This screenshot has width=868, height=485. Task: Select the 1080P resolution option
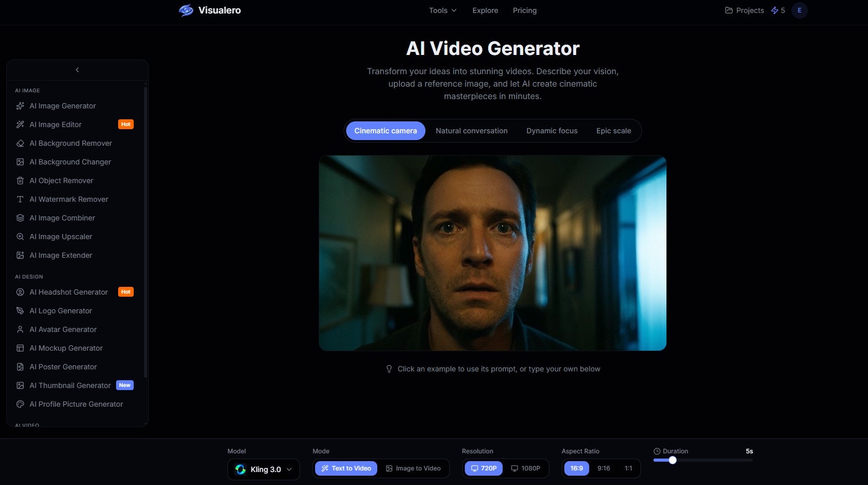[527, 468]
